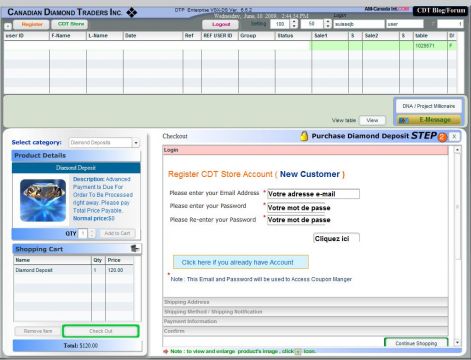Decrease QTY with the down arrow
471x360 pixels.
click(92, 236)
